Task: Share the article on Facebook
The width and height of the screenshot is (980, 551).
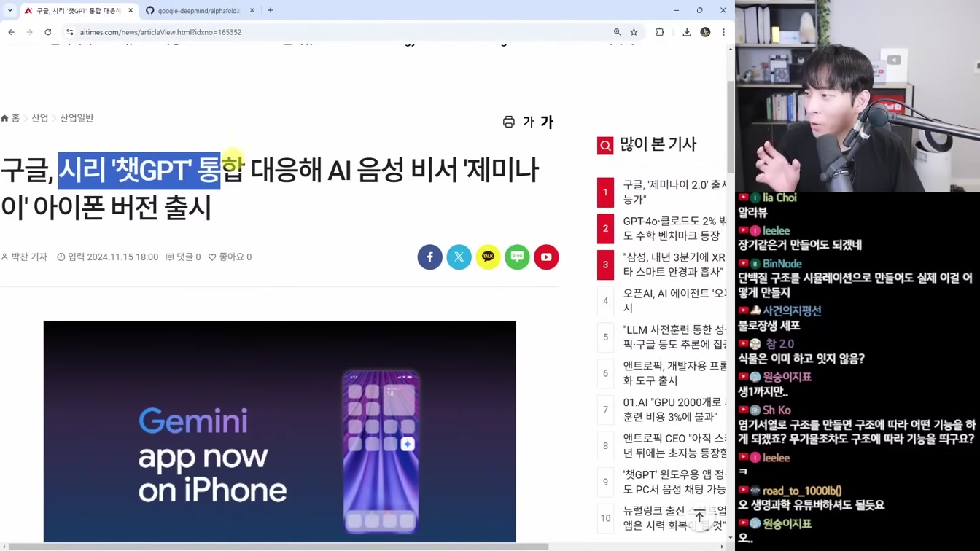Action: (x=430, y=257)
